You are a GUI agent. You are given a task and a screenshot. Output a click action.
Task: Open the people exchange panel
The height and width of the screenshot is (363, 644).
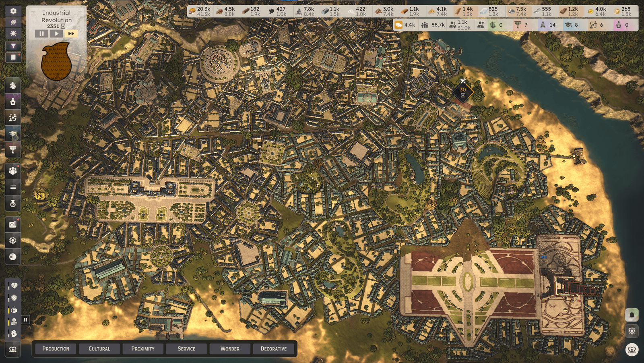(13, 118)
